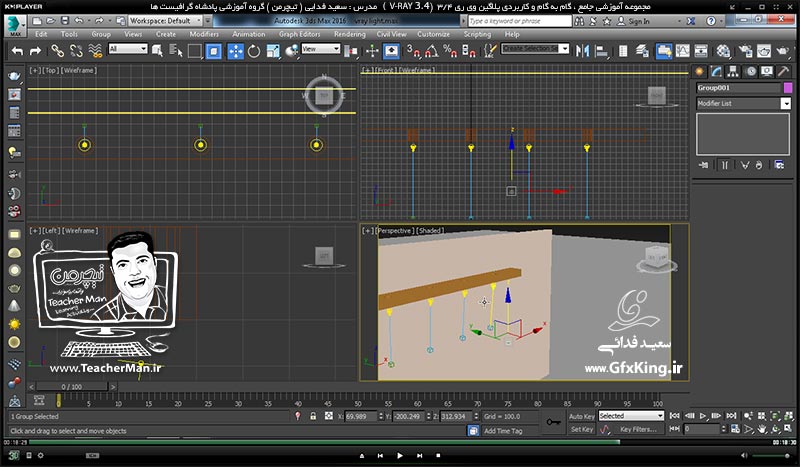This screenshot has width=800, height=467.
Task: Click Use Pivot Point Center icon
Action: pos(351,51)
